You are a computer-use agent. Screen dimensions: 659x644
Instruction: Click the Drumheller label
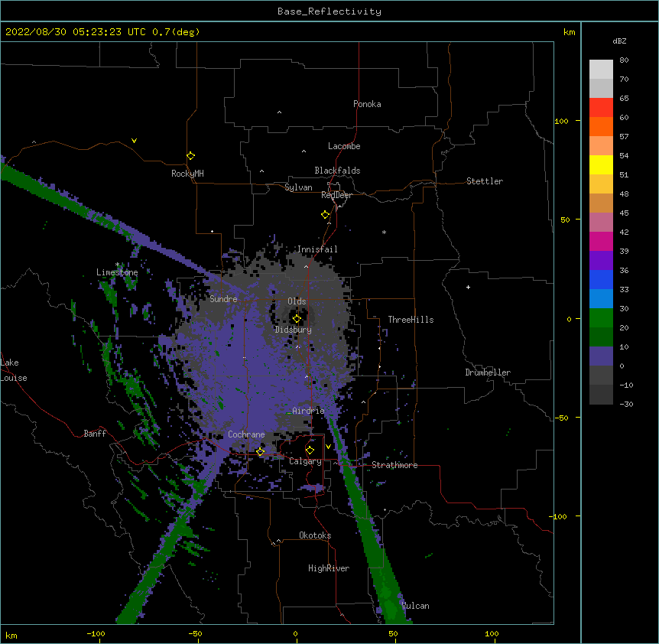[x=488, y=372]
